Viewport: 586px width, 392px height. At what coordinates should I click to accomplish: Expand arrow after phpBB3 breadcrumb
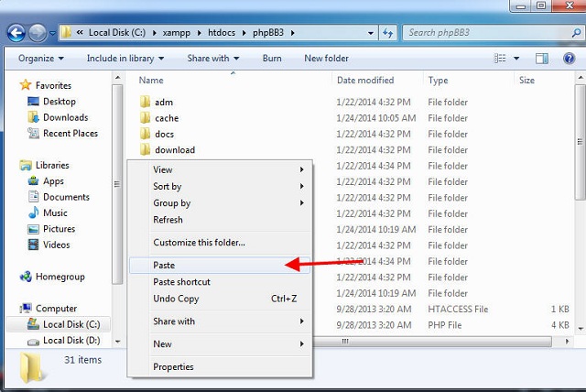293,33
